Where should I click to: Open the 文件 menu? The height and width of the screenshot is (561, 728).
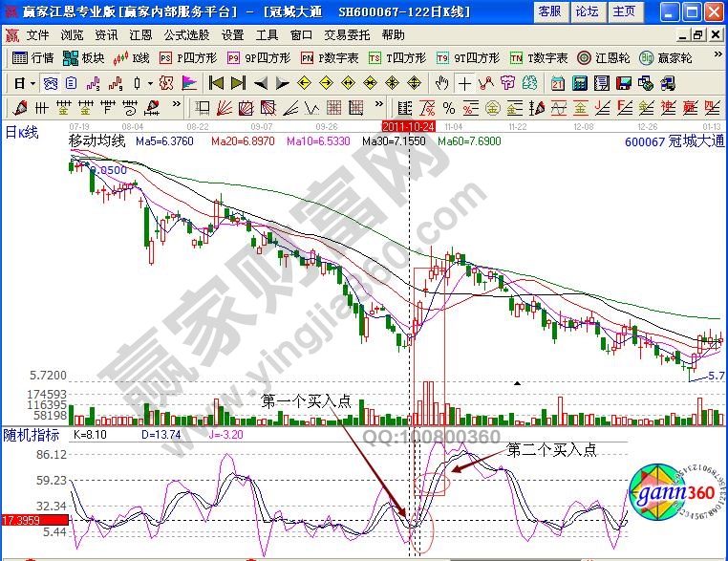[x=37, y=34]
